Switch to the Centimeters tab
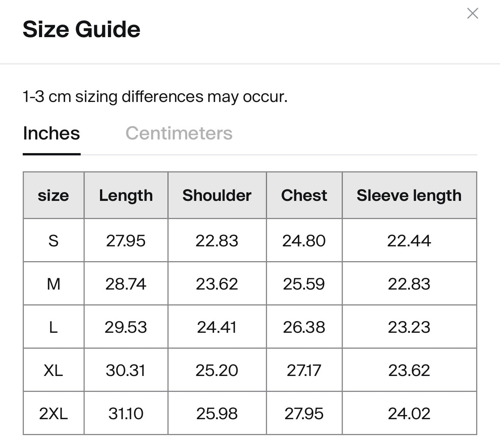The height and width of the screenshot is (448, 500). [179, 133]
